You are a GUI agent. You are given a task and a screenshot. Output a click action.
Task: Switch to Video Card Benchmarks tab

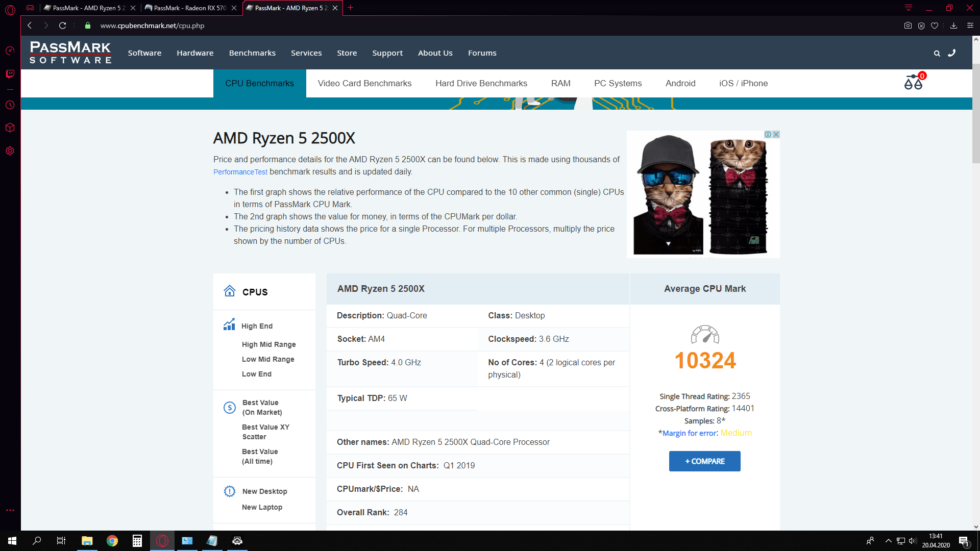tap(364, 83)
